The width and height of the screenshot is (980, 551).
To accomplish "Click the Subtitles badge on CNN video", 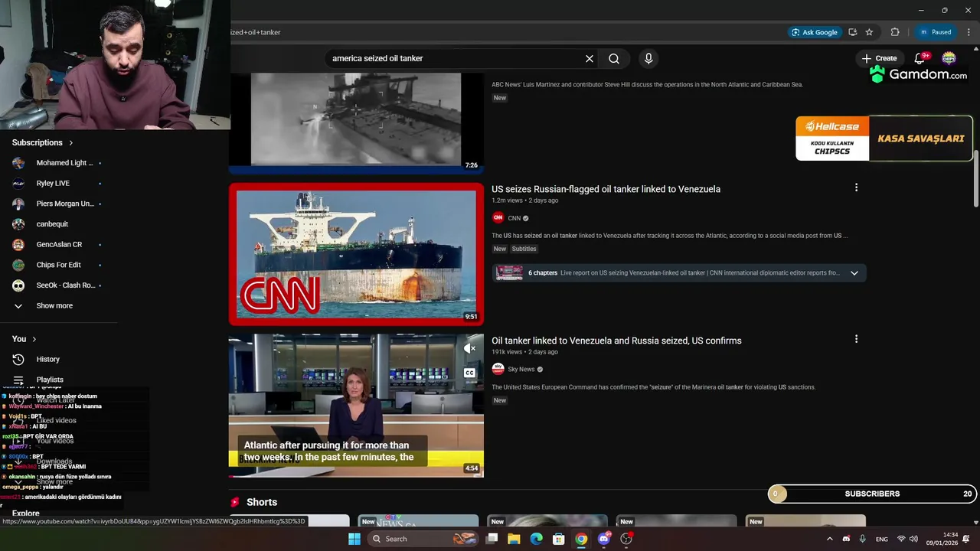I will tap(524, 249).
